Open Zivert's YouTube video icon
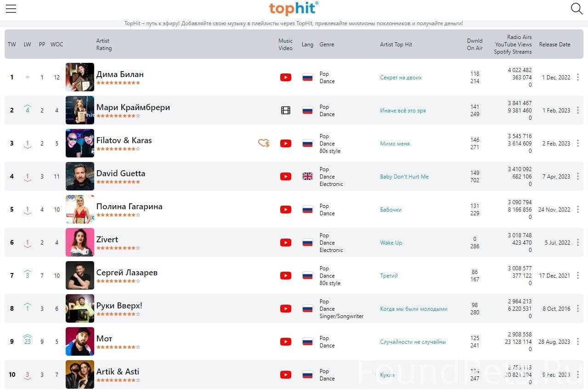 point(286,243)
